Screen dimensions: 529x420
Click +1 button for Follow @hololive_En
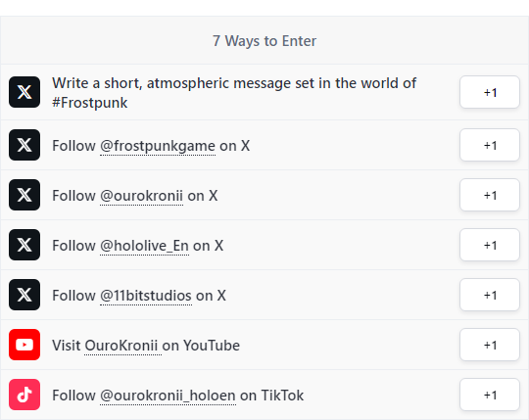click(490, 245)
